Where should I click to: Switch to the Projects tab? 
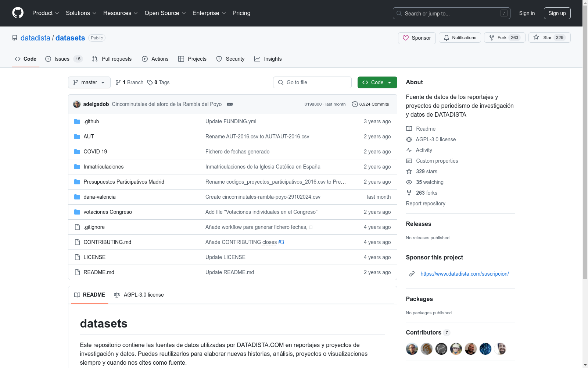[192, 59]
